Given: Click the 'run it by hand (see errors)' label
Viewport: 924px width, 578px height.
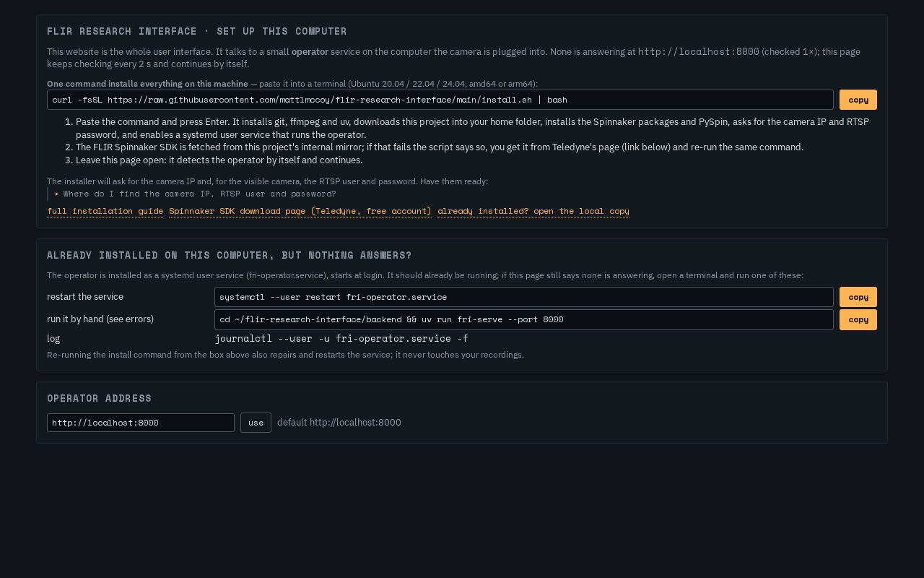Looking at the screenshot, I should tap(100, 319).
